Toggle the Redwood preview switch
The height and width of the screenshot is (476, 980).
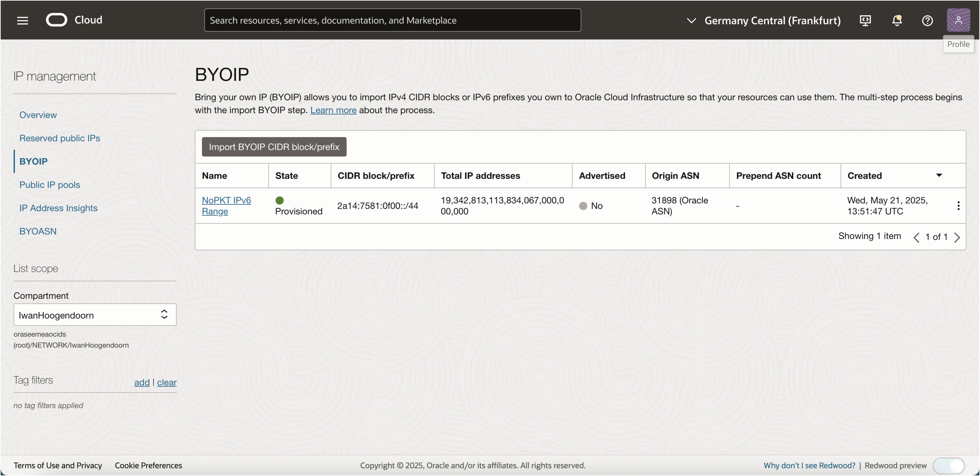[949, 465]
